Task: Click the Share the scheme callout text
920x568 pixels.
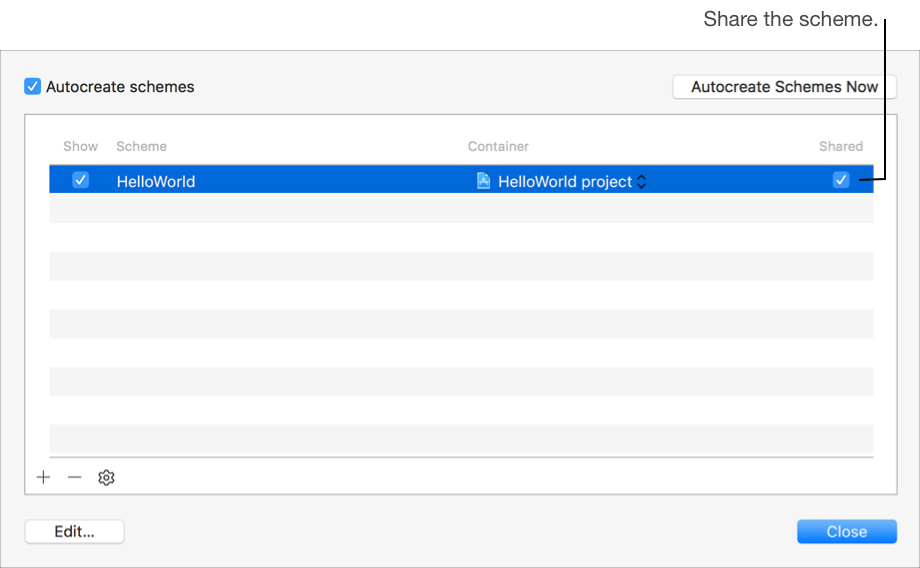Action: click(790, 19)
